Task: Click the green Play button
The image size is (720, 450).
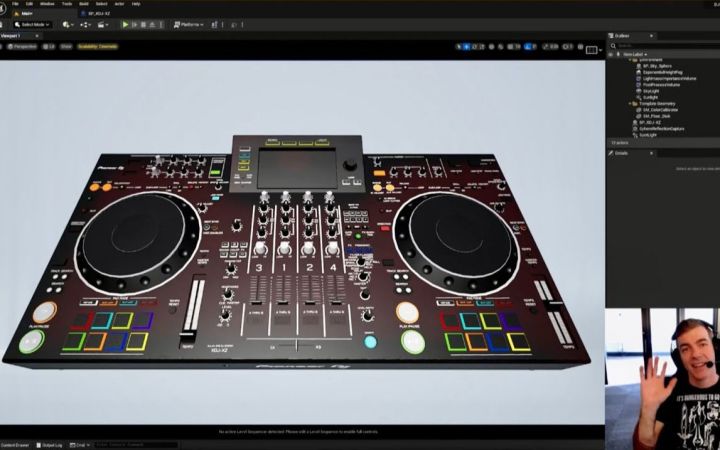Action: point(125,24)
